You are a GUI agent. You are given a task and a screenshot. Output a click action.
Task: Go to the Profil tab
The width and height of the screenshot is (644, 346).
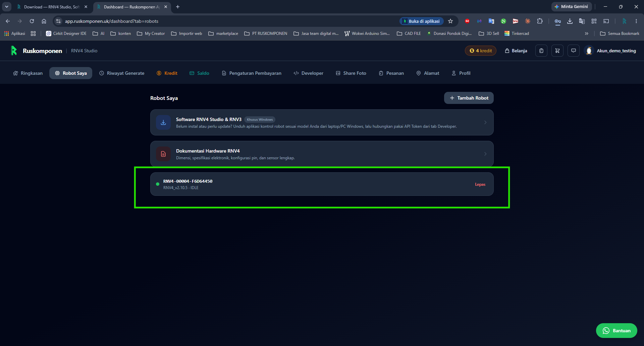(x=461, y=73)
